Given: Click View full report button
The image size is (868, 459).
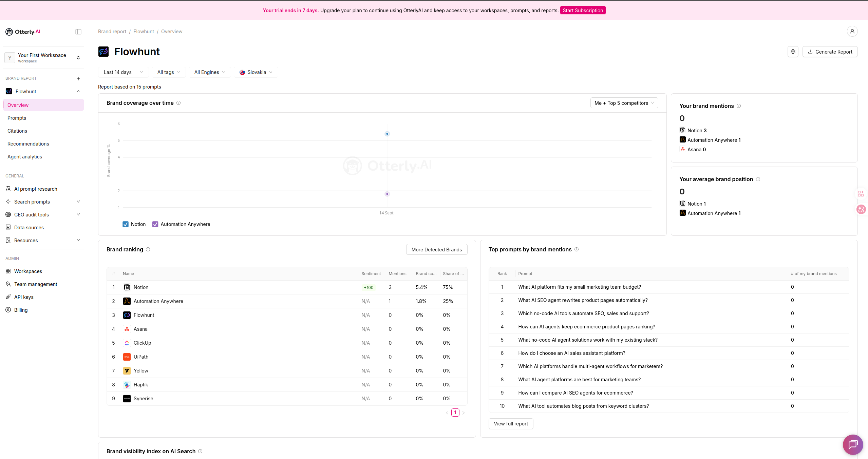Looking at the screenshot, I should [511, 424].
